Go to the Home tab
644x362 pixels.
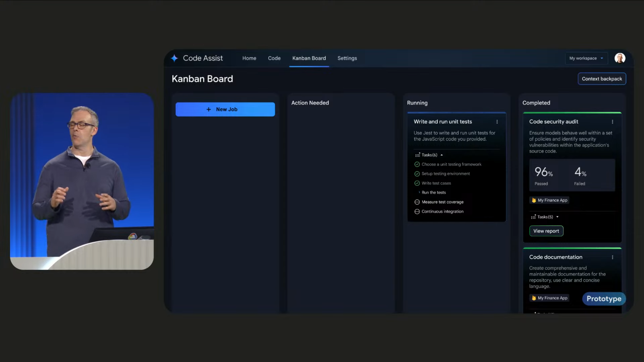[x=249, y=58]
